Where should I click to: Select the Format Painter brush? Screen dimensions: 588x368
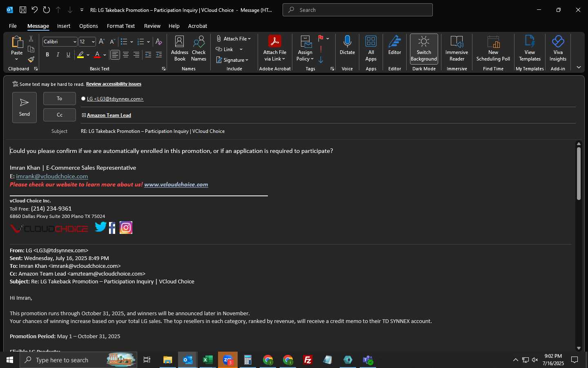tap(31, 60)
